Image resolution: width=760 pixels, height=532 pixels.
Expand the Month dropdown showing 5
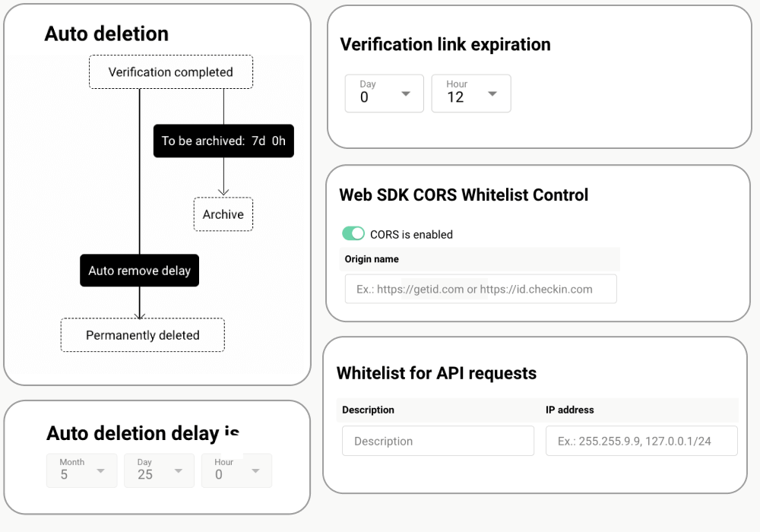[82, 470]
